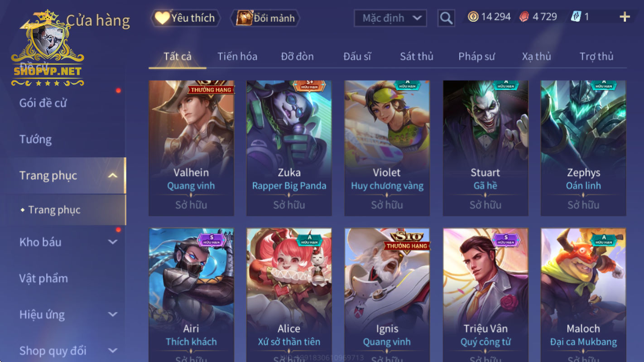Select Zuka Rapper Big Panda skin card

pos(289,148)
